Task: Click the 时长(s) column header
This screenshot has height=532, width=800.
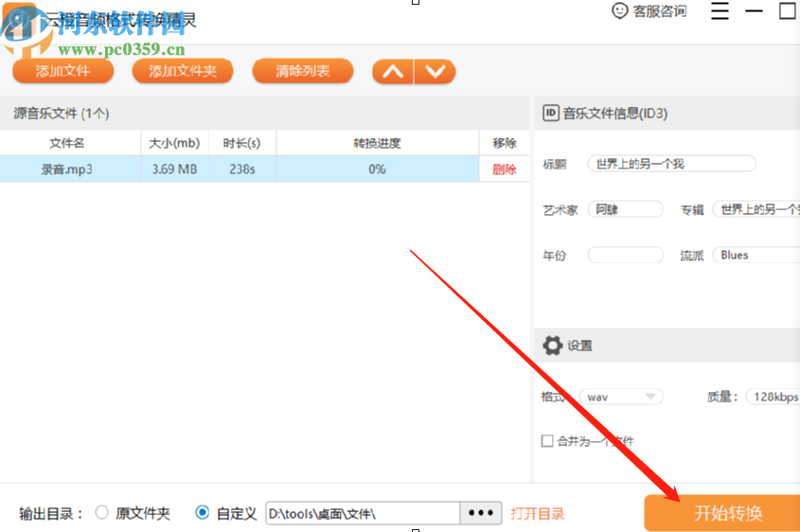Action: [241, 143]
